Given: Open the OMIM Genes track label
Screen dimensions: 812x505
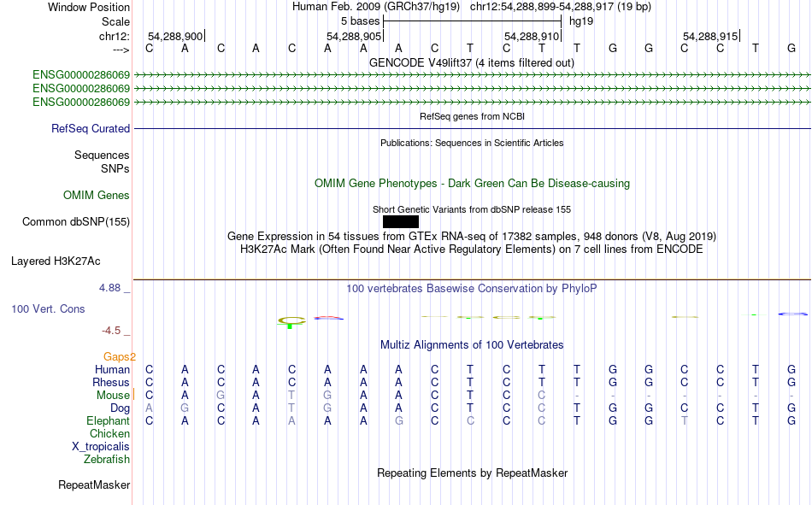Looking at the screenshot, I should click(x=97, y=196).
